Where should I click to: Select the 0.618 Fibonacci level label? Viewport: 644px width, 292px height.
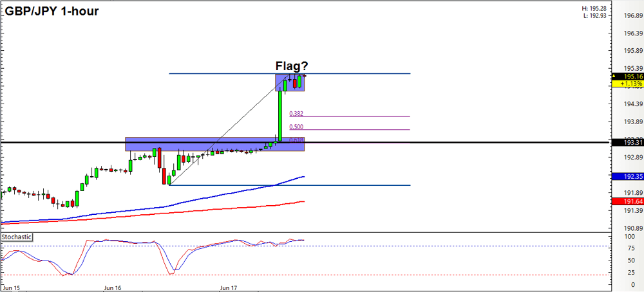296,140
